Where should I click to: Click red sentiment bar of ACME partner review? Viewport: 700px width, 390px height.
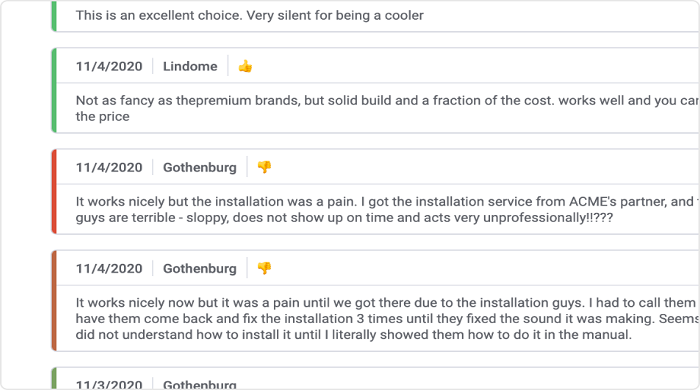pyautogui.click(x=54, y=191)
